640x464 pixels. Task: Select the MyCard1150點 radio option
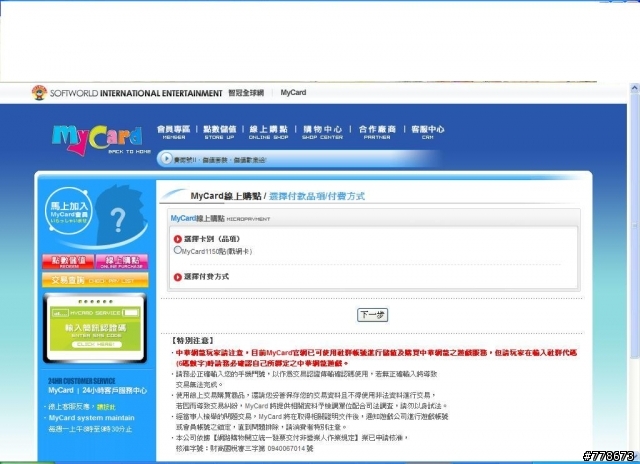(x=177, y=250)
